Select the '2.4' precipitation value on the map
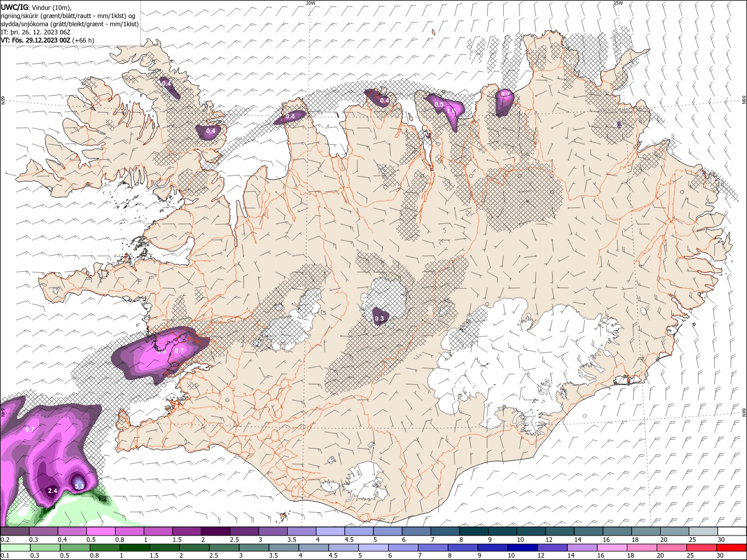This screenshot has width=747, height=560. pos(52,491)
